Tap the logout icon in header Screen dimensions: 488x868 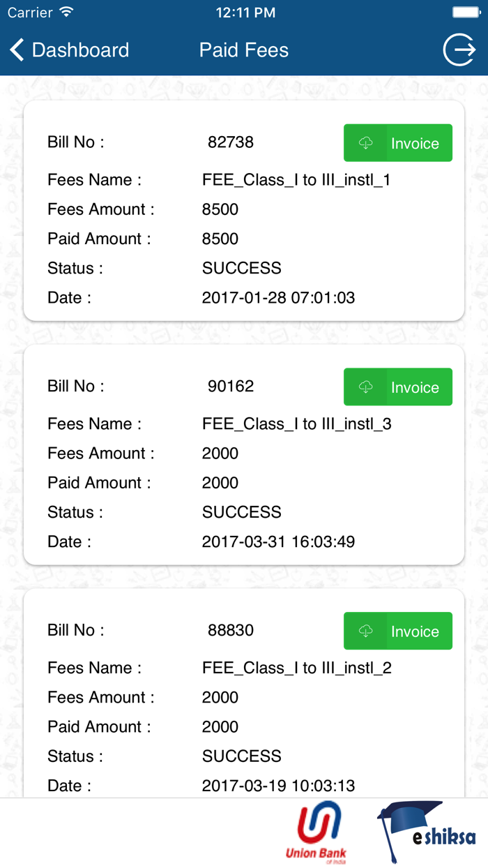pyautogui.click(x=459, y=50)
